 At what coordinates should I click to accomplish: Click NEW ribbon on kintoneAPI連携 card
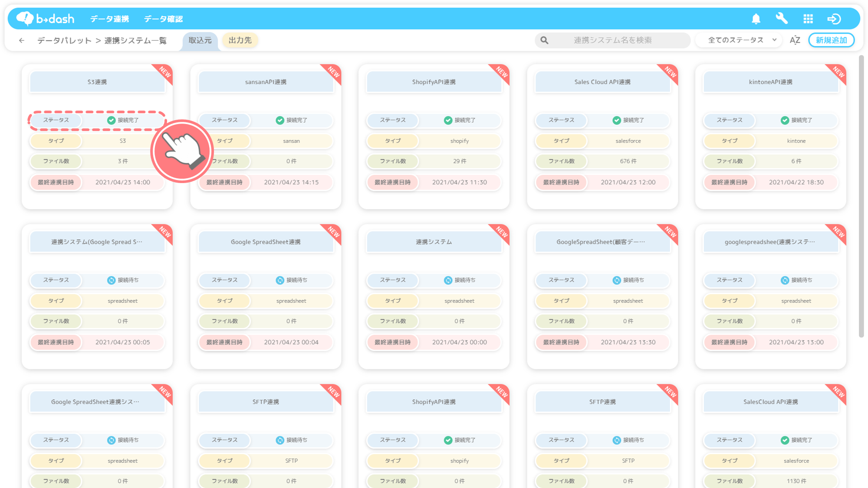[838, 73]
